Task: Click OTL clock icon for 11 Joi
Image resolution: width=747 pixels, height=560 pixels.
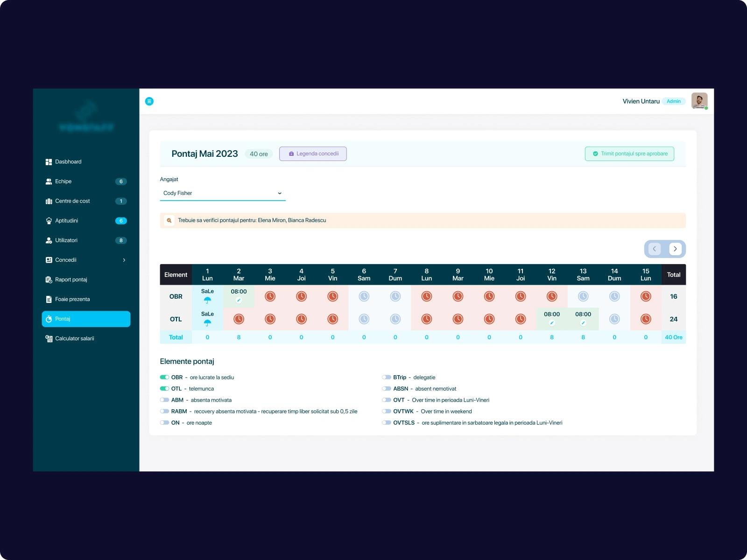Action: pos(521,319)
